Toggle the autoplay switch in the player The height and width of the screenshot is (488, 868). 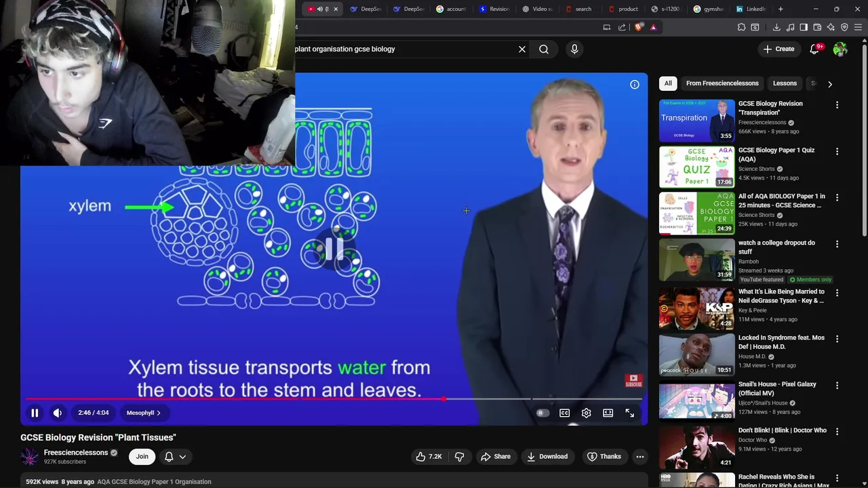coord(542,413)
